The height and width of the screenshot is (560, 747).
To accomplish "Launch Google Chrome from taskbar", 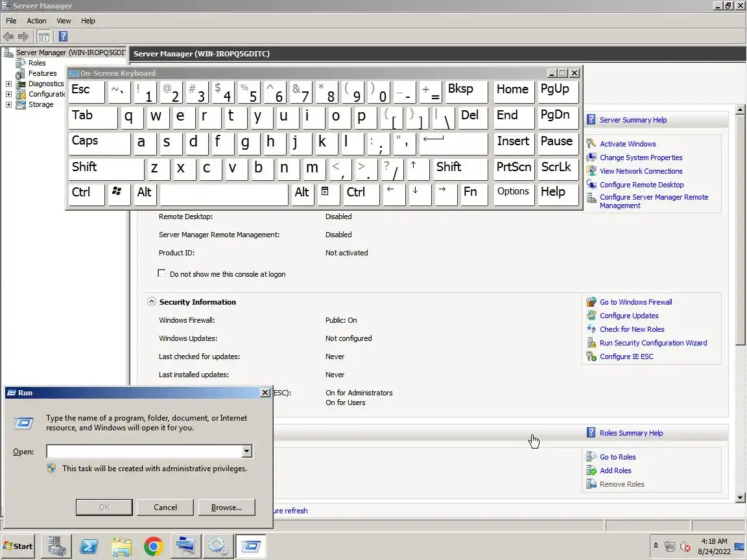I will 154,546.
